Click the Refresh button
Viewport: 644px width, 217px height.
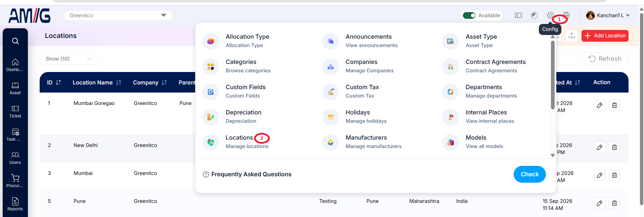pos(605,59)
